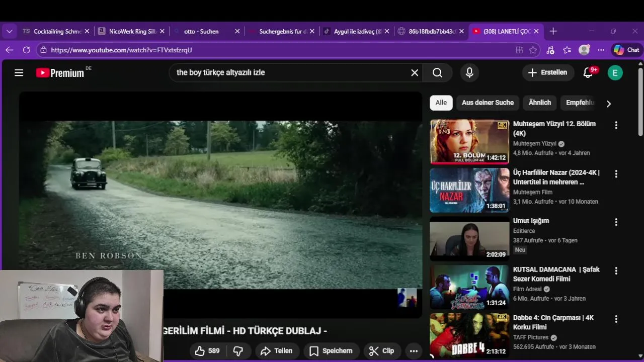Click the Erstellen create button
Image resolution: width=644 pixels, height=362 pixels.
(547, 73)
